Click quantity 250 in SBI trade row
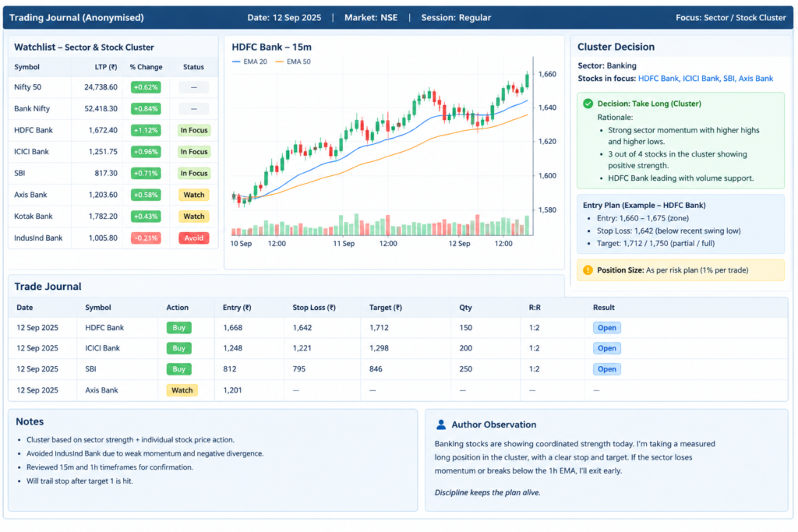Image resolution: width=798 pixels, height=532 pixels. pyautogui.click(x=466, y=369)
